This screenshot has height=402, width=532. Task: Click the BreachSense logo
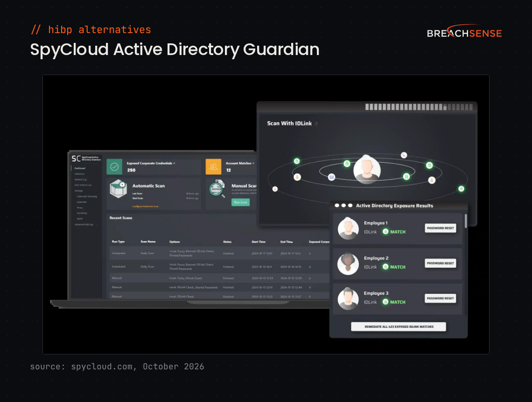pyautogui.click(x=464, y=31)
